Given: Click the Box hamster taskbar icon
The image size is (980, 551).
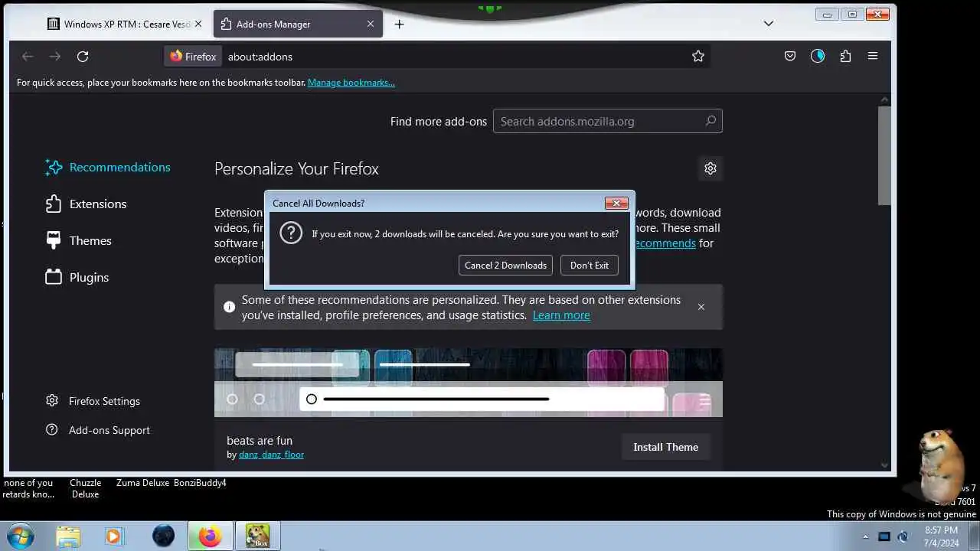Looking at the screenshot, I should [x=257, y=536].
